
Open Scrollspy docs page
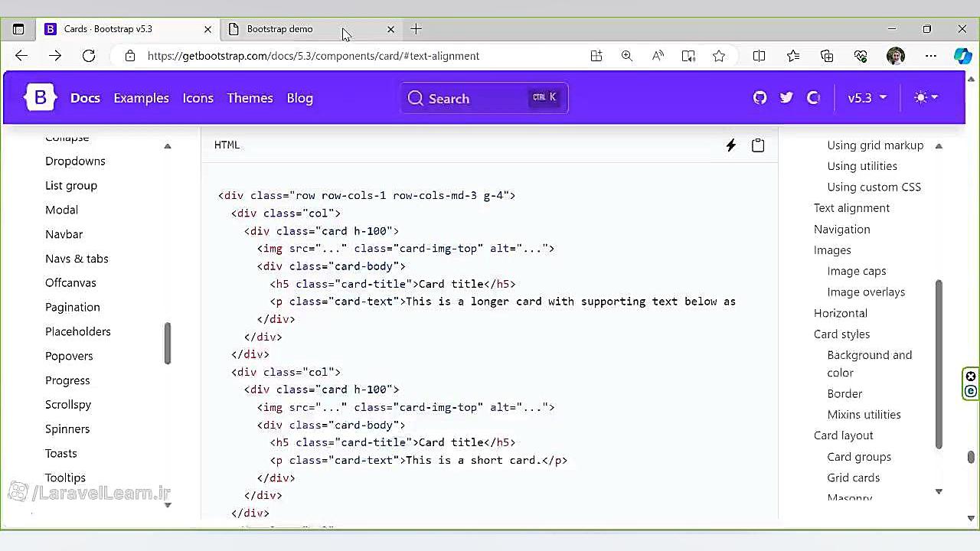pos(68,404)
